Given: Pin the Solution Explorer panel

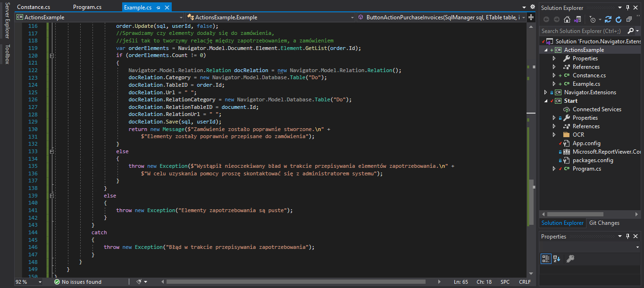Looking at the screenshot, I should tap(628, 8).
